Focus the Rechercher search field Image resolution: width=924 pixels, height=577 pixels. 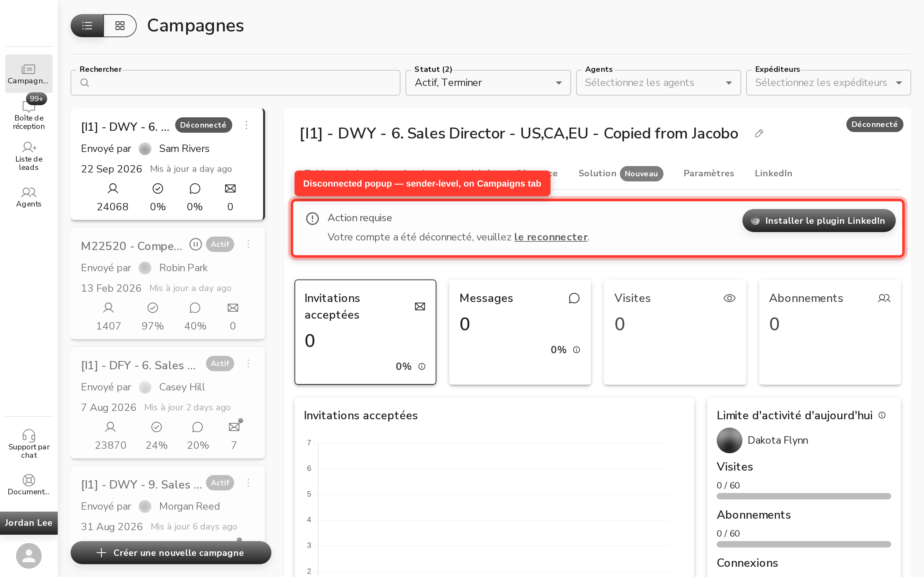[x=235, y=82]
